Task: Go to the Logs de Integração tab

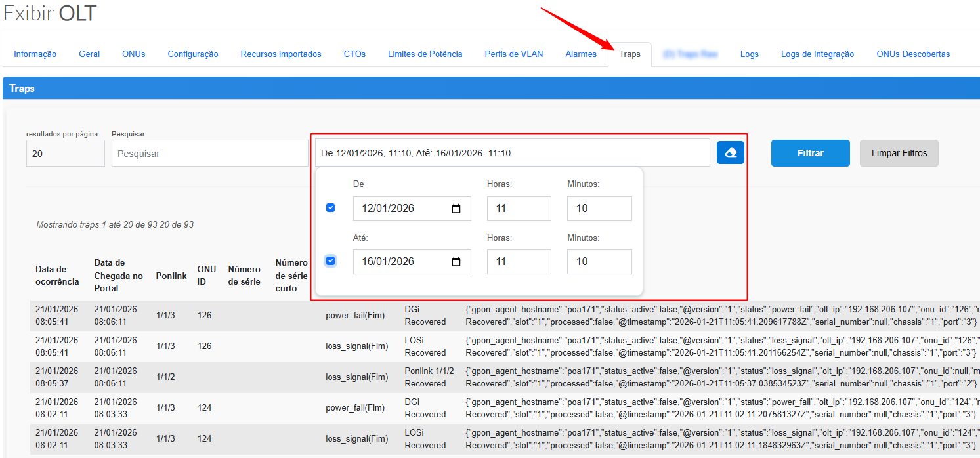Action: [x=817, y=54]
